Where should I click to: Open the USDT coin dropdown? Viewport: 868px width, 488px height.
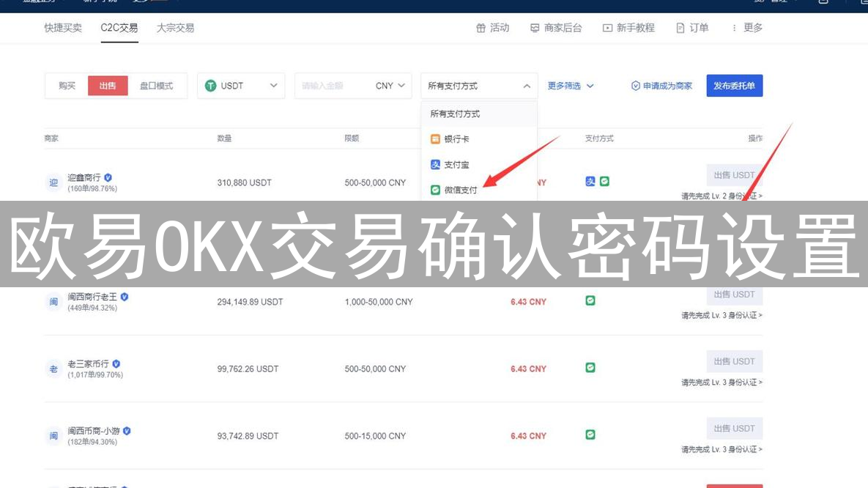241,86
